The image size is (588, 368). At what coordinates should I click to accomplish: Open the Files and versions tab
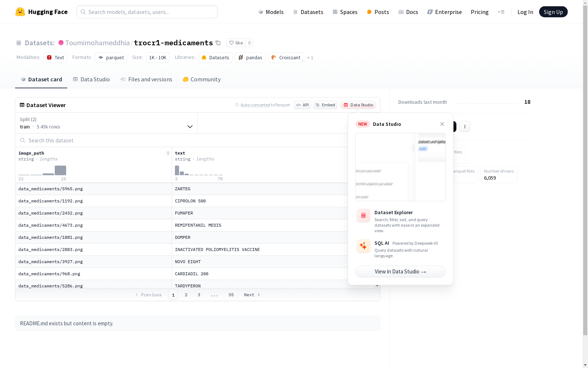click(146, 79)
